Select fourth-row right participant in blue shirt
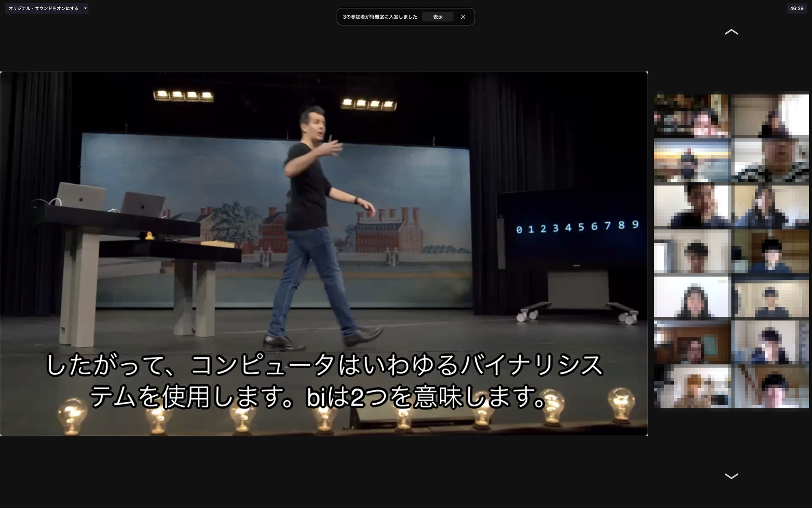Viewport: 812px width, 508px height. 770,252
